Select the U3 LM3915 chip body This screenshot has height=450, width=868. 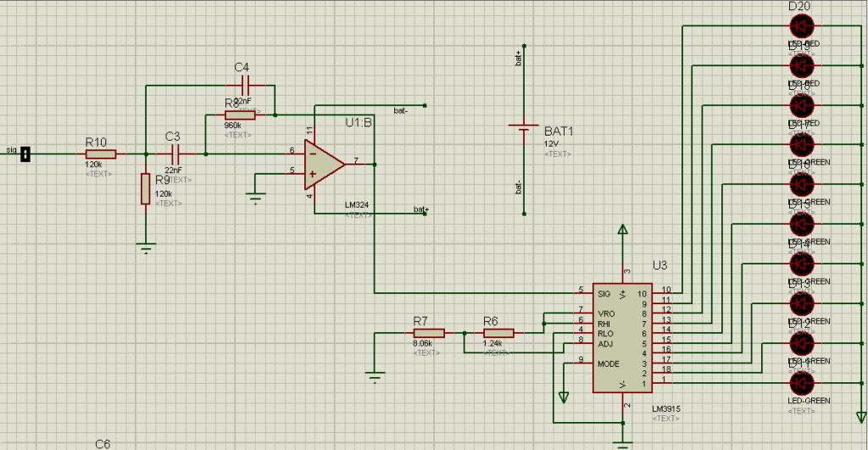[622, 338]
